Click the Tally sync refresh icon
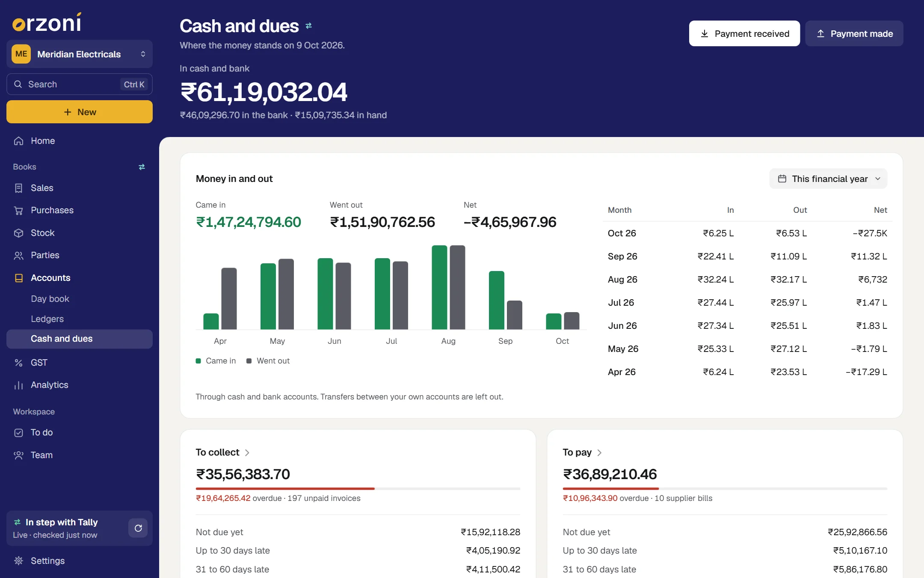 pos(138,528)
